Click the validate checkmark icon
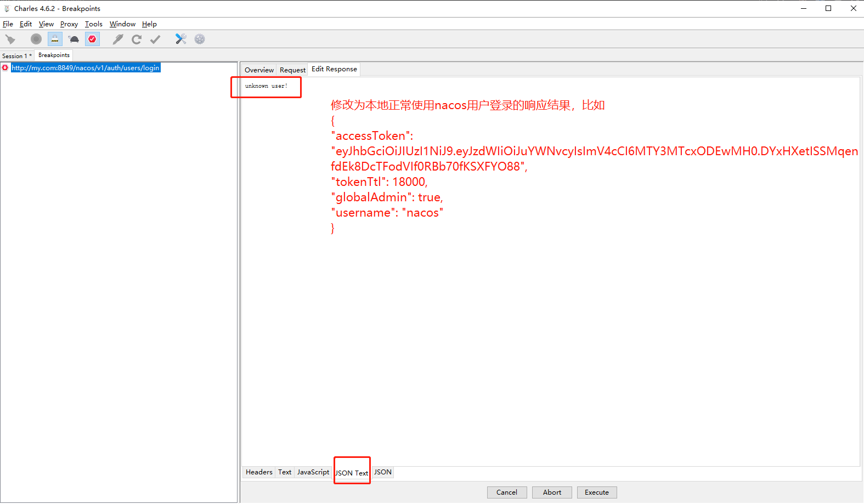This screenshot has height=504, width=864. click(155, 39)
